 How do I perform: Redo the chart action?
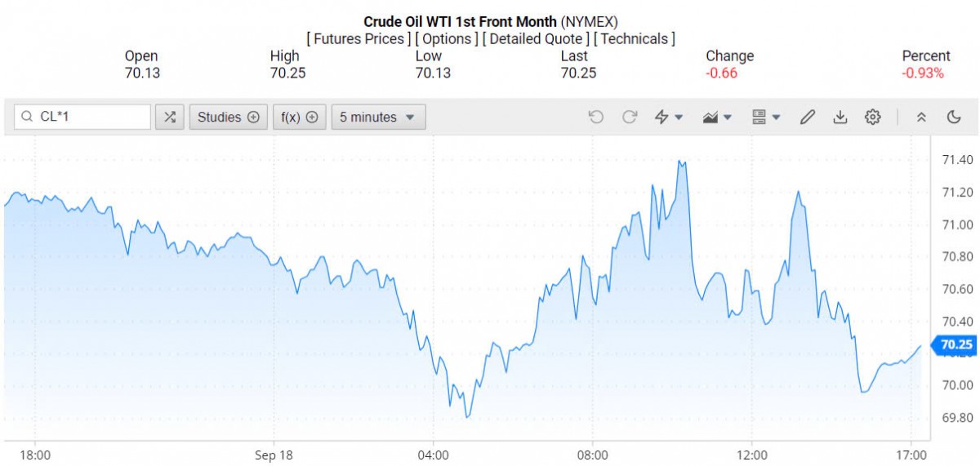point(629,117)
